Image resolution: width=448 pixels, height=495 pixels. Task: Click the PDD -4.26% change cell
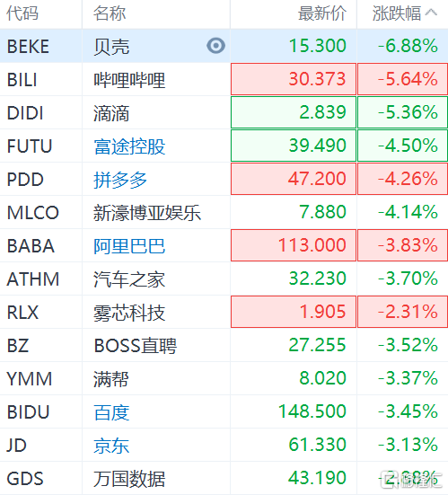click(x=403, y=179)
